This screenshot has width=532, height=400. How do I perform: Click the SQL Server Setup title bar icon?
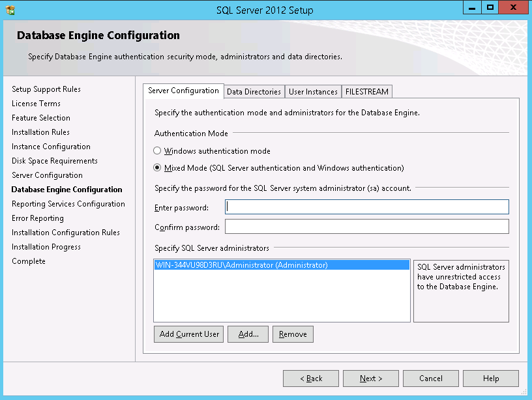point(10,10)
